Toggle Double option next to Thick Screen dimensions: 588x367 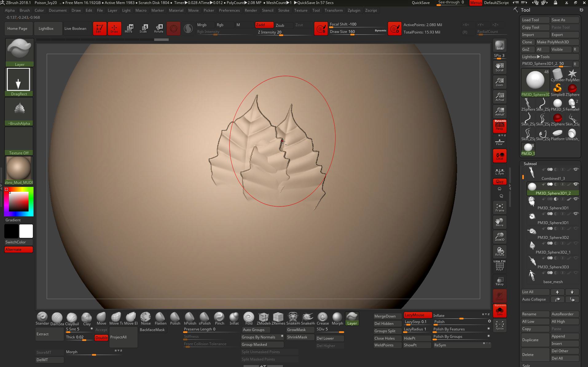[x=101, y=337]
